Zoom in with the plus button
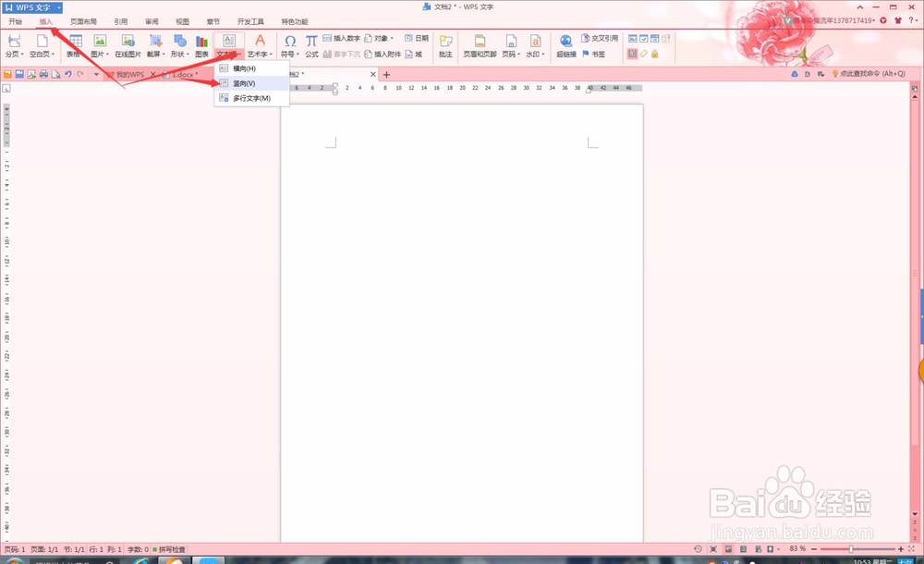 point(900,549)
